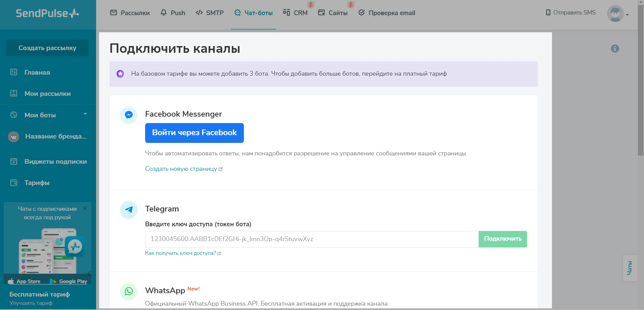Click the Сайты window icon

click(321, 13)
